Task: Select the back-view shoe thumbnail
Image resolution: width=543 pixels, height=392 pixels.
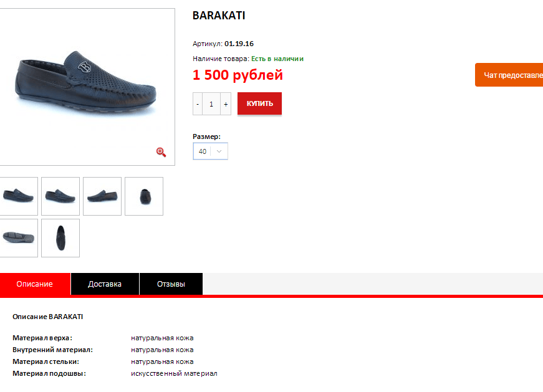Action: pyautogui.click(x=144, y=196)
